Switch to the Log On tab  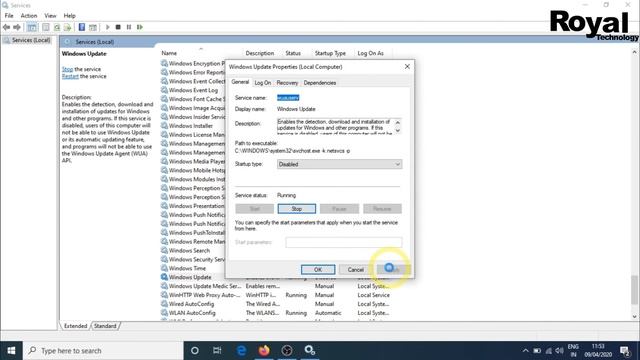(262, 83)
